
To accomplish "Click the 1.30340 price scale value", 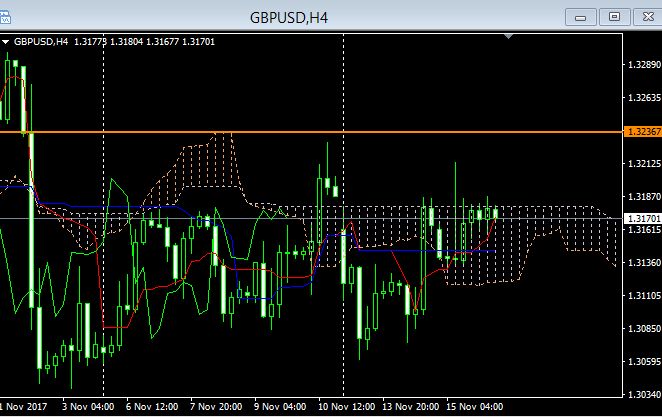I will 644,394.
